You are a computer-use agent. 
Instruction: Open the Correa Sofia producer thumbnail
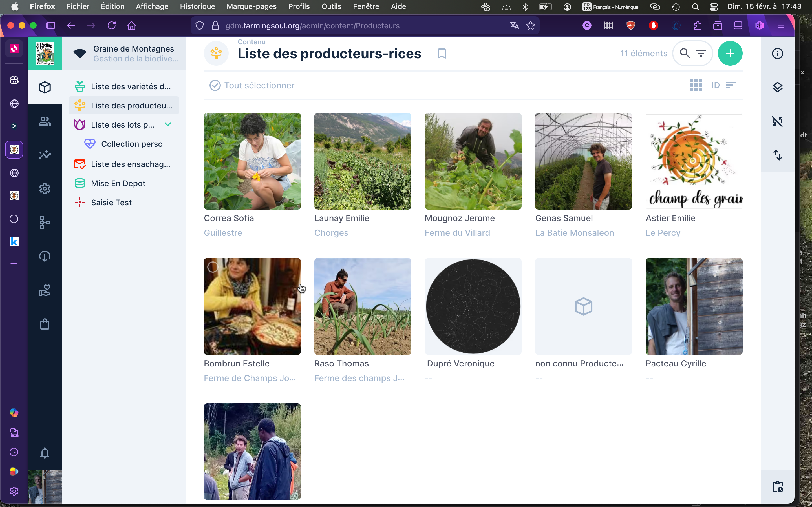(252, 161)
